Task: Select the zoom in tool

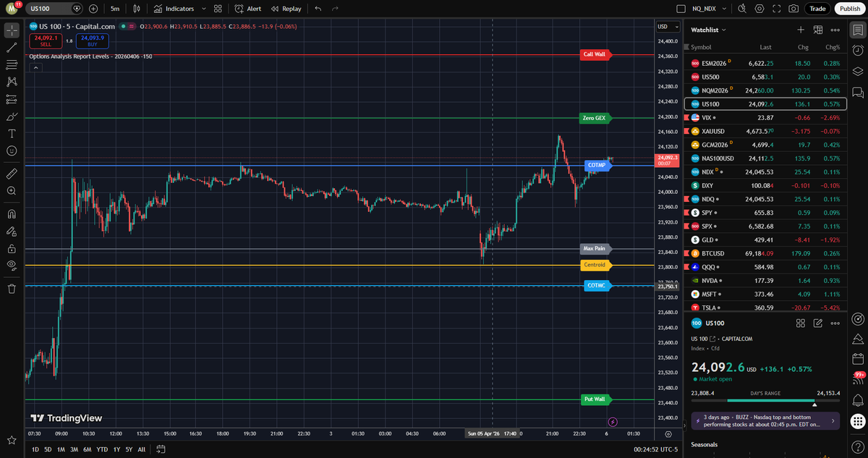Action: [12, 191]
